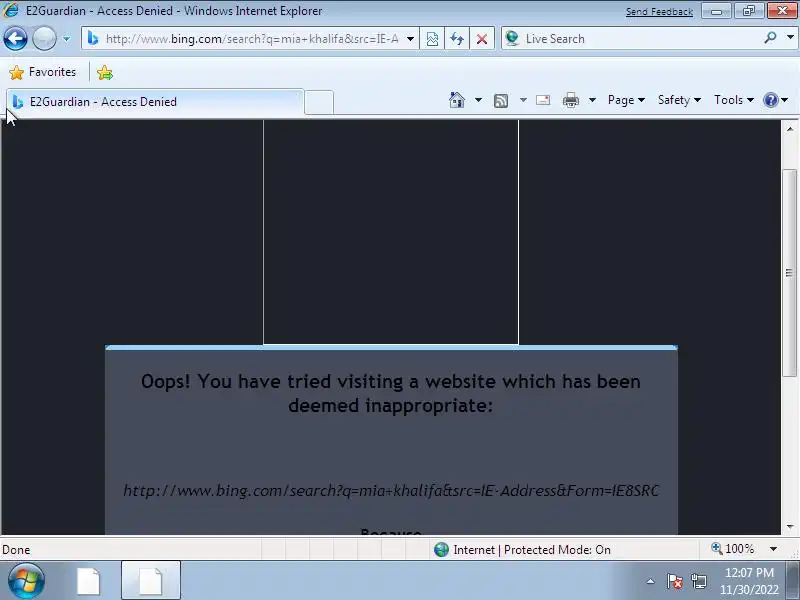Click the Search magnifier icon
The height and width of the screenshot is (600, 800).
click(770, 38)
